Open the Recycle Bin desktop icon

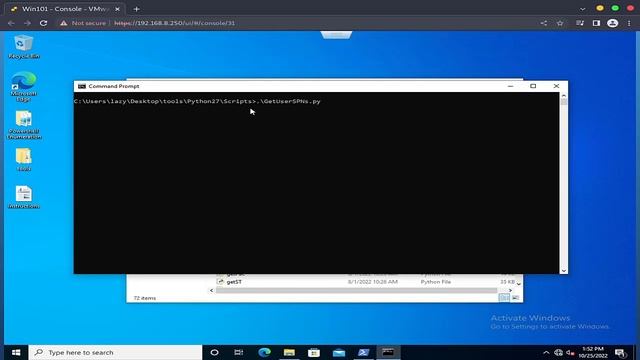(24, 47)
